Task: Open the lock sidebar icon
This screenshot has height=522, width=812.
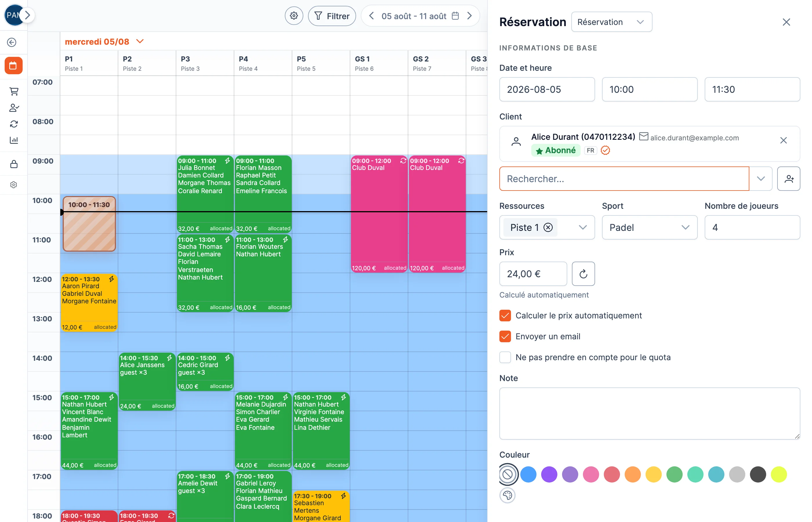Action: click(14, 164)
